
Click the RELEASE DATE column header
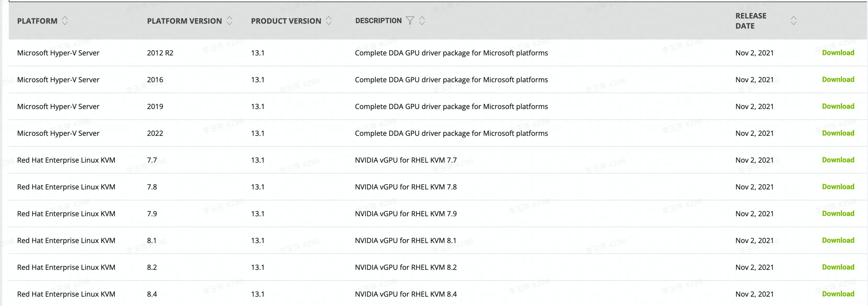(x=751, y=21)
